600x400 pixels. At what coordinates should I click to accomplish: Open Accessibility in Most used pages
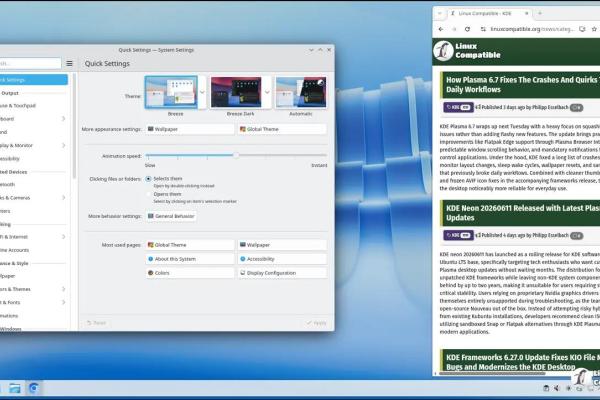[282, 259]
